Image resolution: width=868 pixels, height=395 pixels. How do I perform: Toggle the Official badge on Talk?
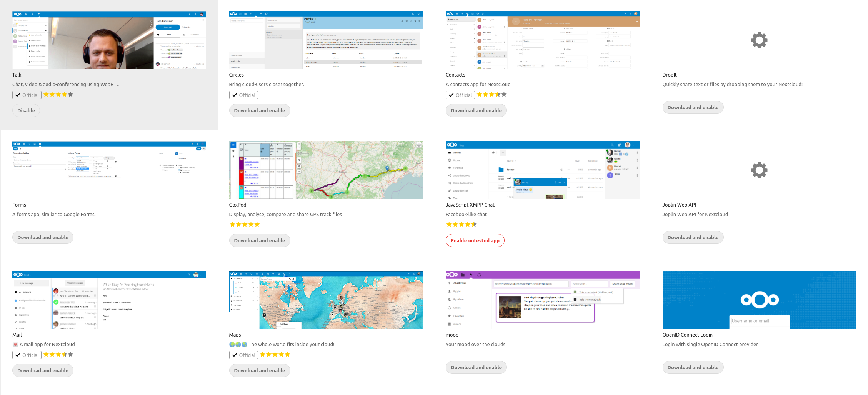[27, 95]
